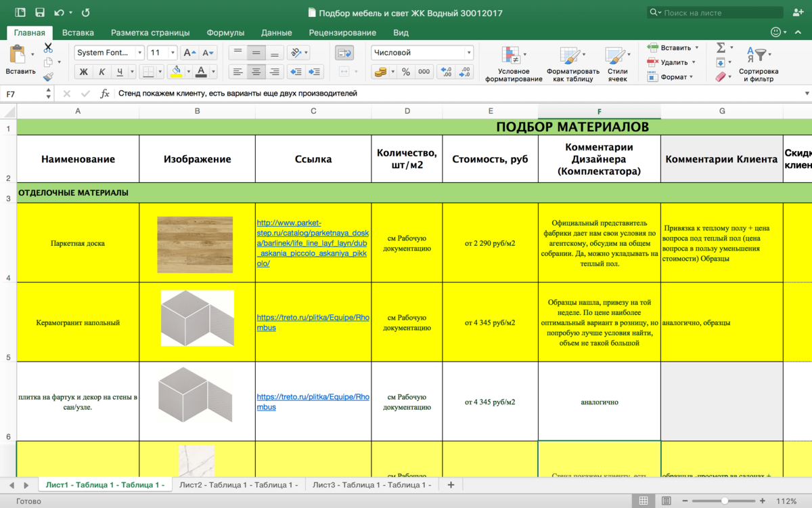Screen dimensions: 812x508
Task: Toggle italic К formatting
Action: tap(101, 72)
